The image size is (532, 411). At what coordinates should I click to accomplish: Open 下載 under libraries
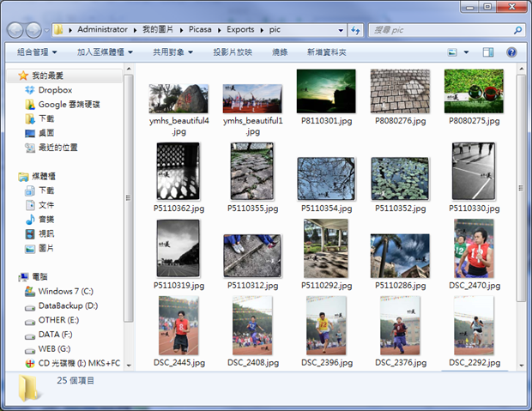coord(39,190)
